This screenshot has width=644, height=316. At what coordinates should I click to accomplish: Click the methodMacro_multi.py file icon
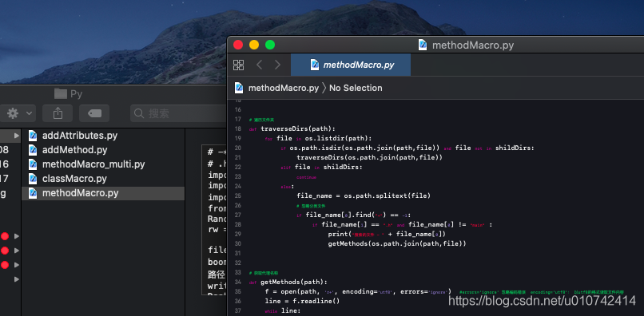click(x=33, y=164)
